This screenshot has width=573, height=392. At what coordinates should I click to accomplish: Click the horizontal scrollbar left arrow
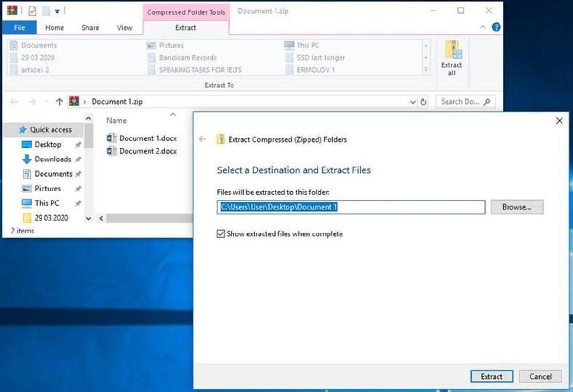(101, 218)
